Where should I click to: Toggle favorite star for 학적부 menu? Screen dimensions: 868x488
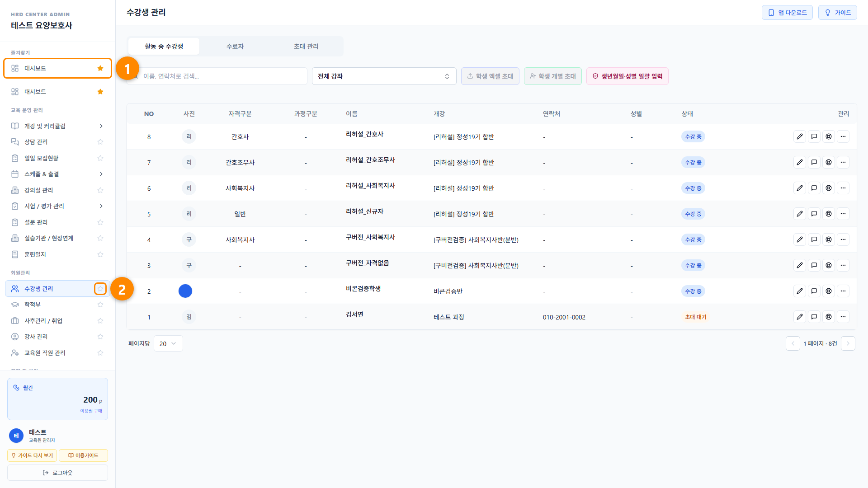tap(100, 305)
